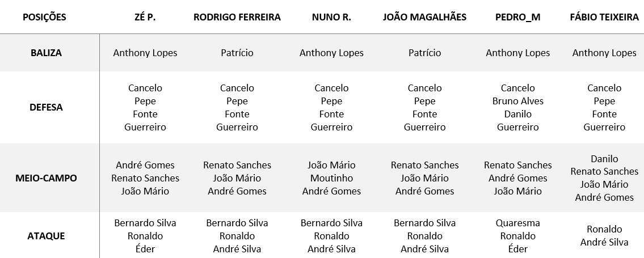Image resolution: width=644 pixels, height=258 pixels.
Task: Select the NUNO R. column header
Action: (x=331, y=17)
